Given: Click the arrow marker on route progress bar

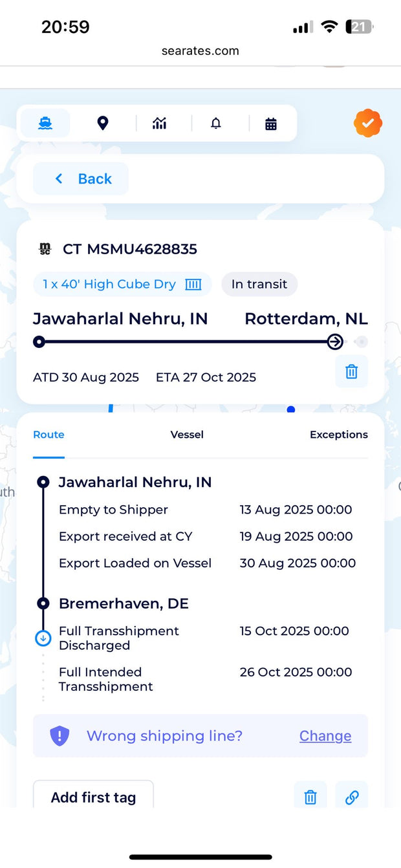Looking at the screenshot, I should [x=335, y=342].
